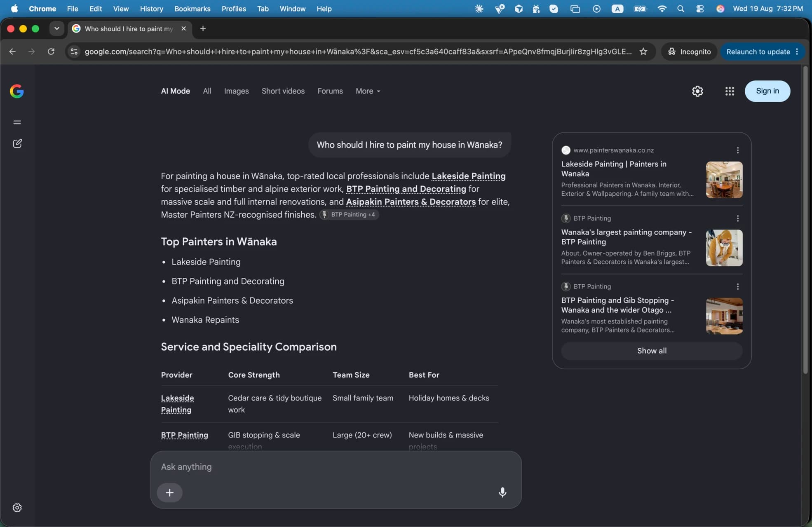Open Spotlight search in menu bar
Screen dimensions: 812x527
pyautogui.click(x=681, y=9)
